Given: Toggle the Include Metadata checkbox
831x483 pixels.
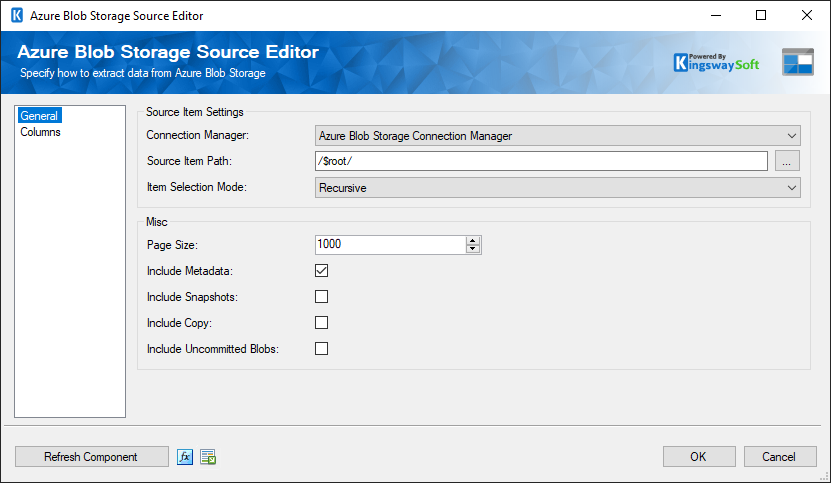Looking at the screenshot, I should point(321,270).
